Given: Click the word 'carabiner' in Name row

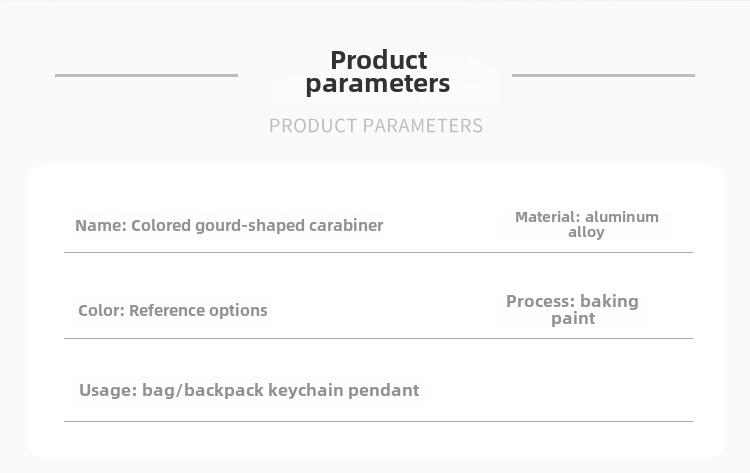Looking at the screenshot, I should point(346,225).
